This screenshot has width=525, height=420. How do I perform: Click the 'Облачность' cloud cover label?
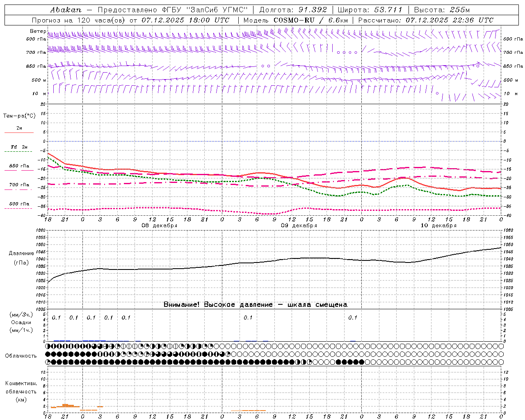click(21, 356)
